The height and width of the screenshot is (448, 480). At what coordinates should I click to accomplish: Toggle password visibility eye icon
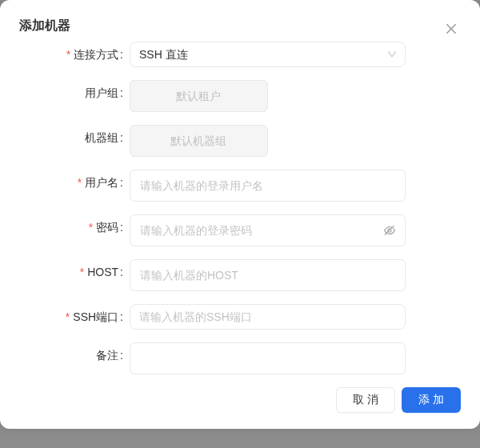point(390,230)
